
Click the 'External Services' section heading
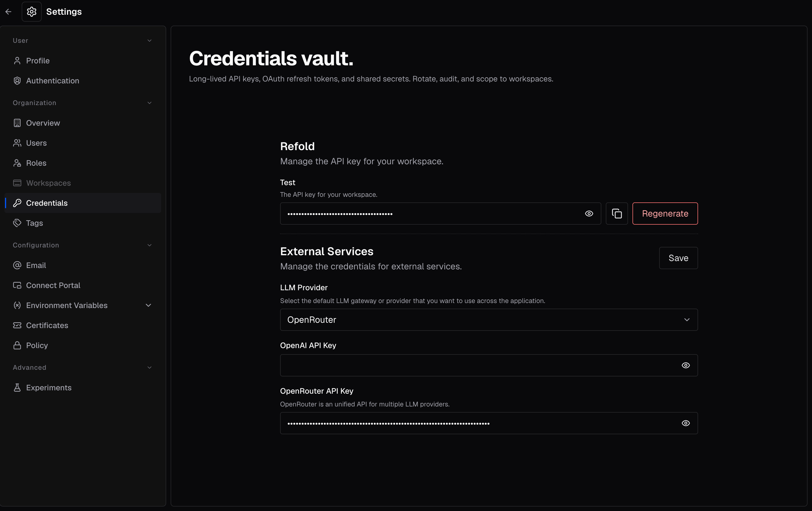[x=327, y=251]
